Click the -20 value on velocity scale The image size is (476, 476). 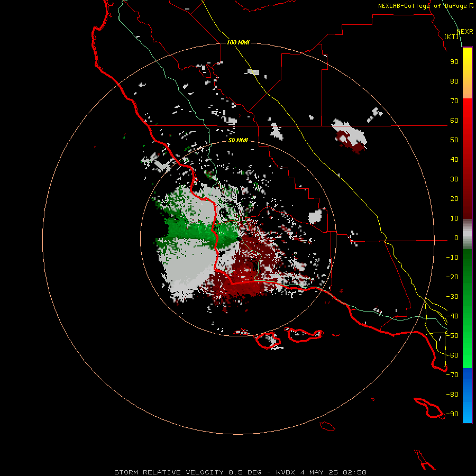tap(452, 277)
